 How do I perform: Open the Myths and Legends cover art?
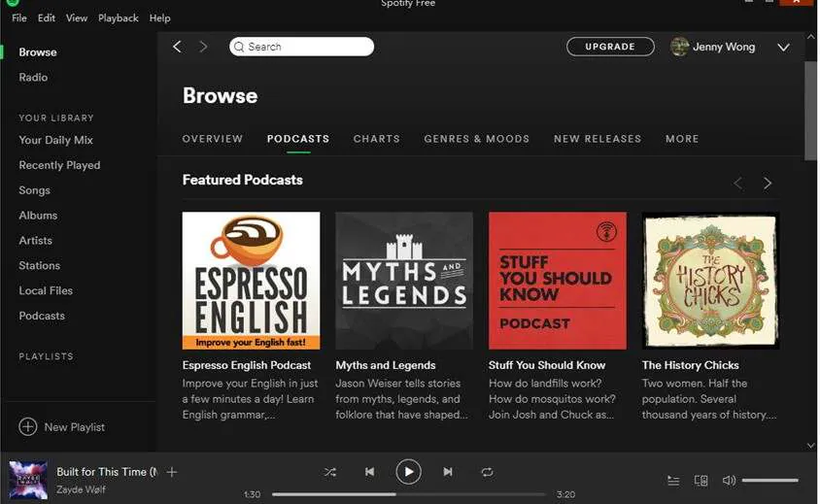[404, 281]
